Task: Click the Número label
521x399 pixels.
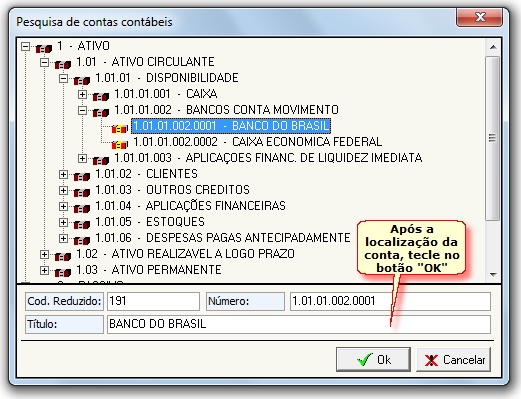Action: [x=245, y=301]
